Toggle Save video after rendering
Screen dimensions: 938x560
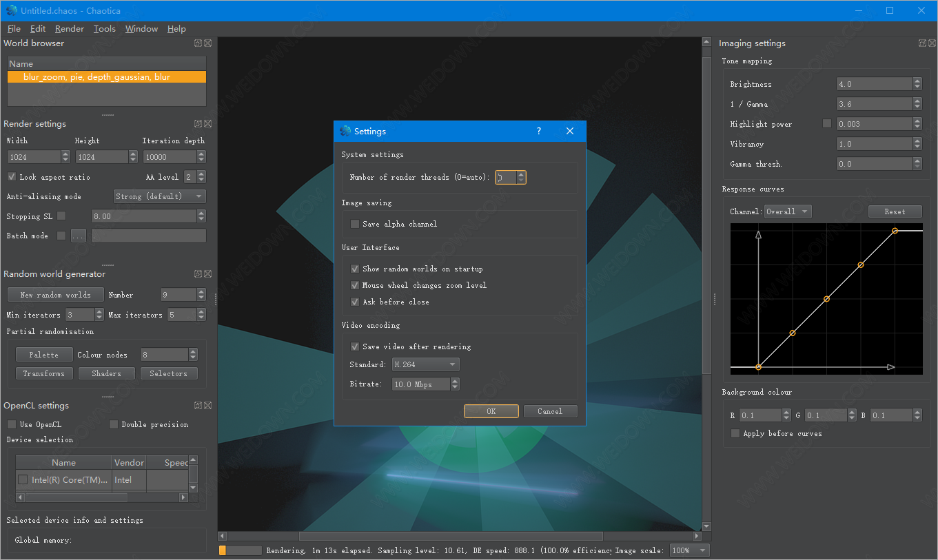click(355, 346)
